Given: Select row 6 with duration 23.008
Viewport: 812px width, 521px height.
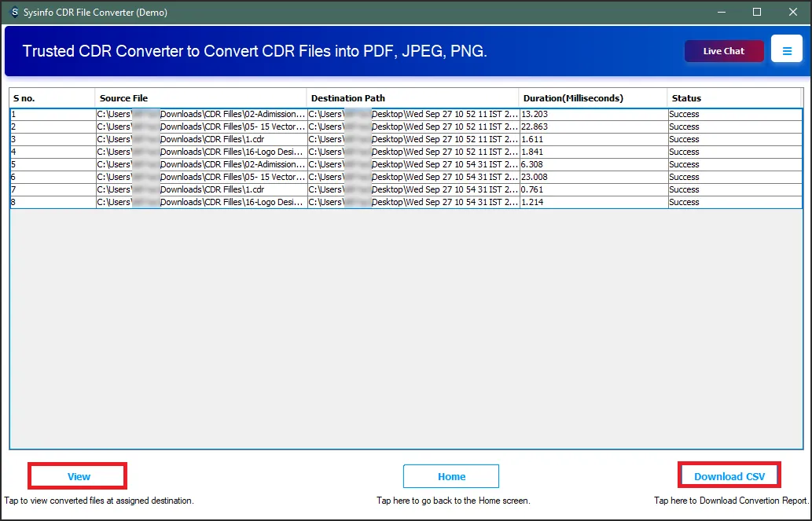Looking at the screenshot, I should (x=593, y=177).
